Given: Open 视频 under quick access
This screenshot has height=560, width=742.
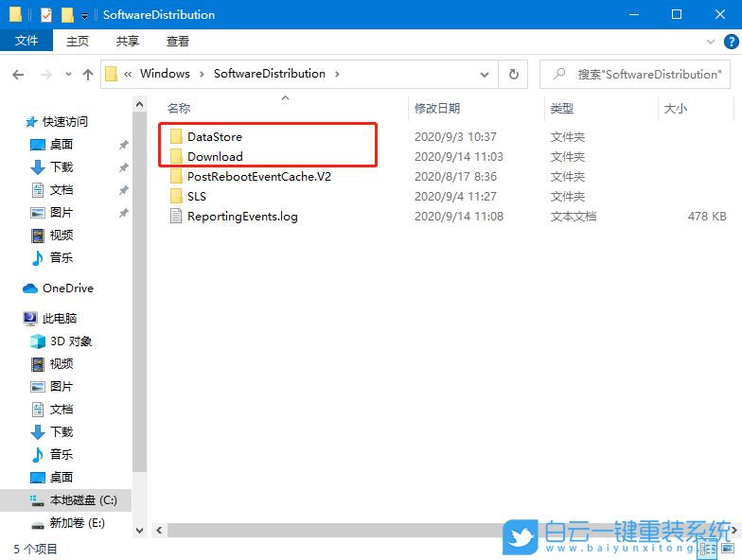Looking at the screenshot, I should (x=62, y=235).
